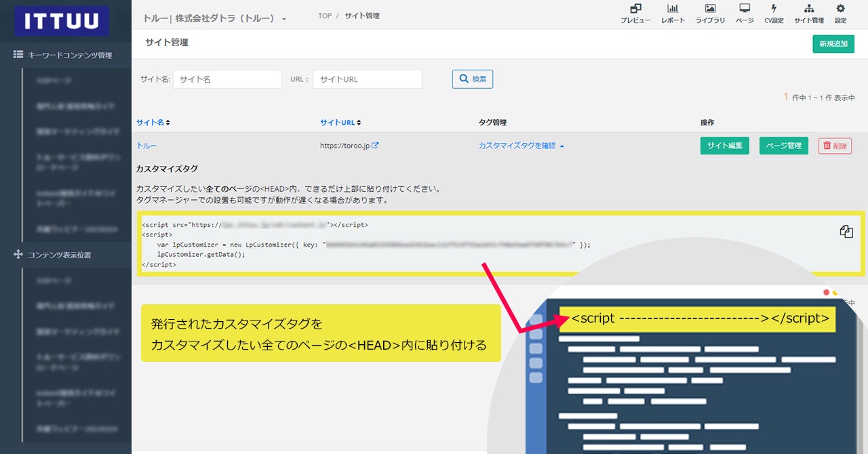Focus the サイトURL input field

(x=368, y=79)
